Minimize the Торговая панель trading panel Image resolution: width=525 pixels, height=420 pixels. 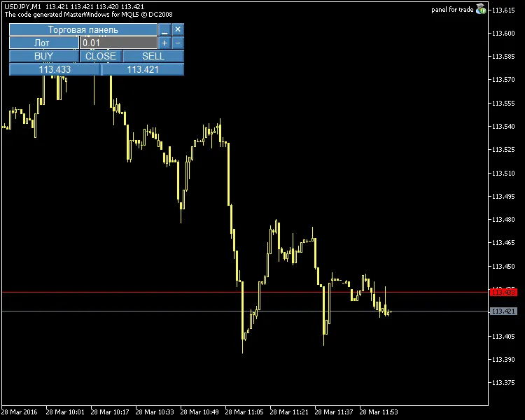click(164, 29)
